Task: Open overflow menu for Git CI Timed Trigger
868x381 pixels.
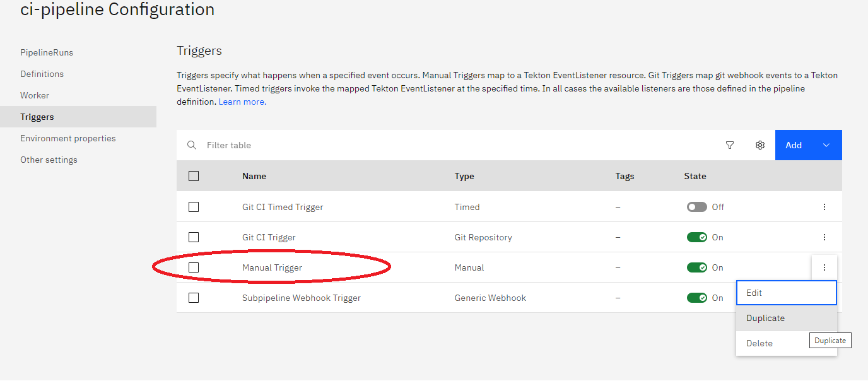Action: pyautogui.click(x=824, y=207)
